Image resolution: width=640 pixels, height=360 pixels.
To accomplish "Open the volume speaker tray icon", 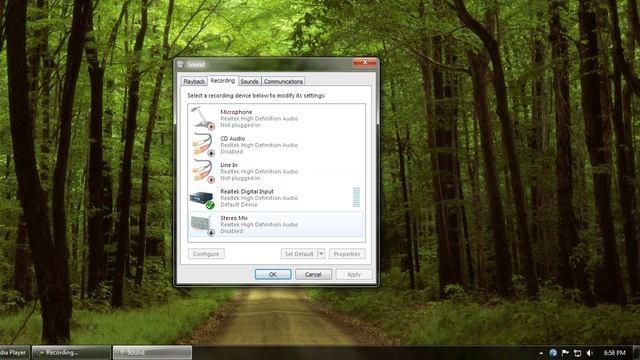I will tap(590, 353).
